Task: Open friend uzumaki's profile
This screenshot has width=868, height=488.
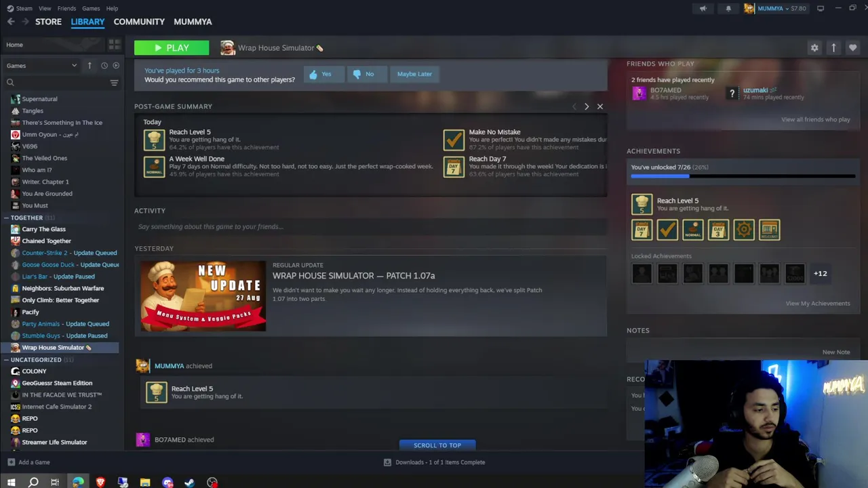Action: tap(755, 90)
